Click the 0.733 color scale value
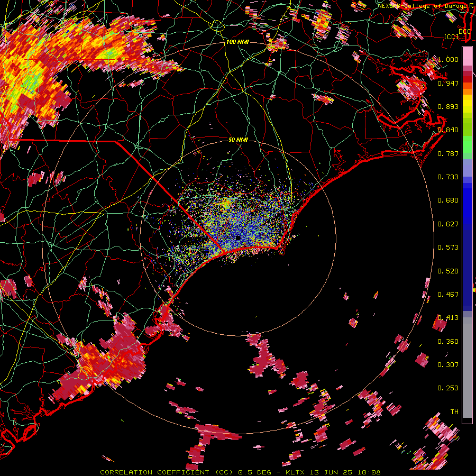Screen dimensions: 476x476 448,177
